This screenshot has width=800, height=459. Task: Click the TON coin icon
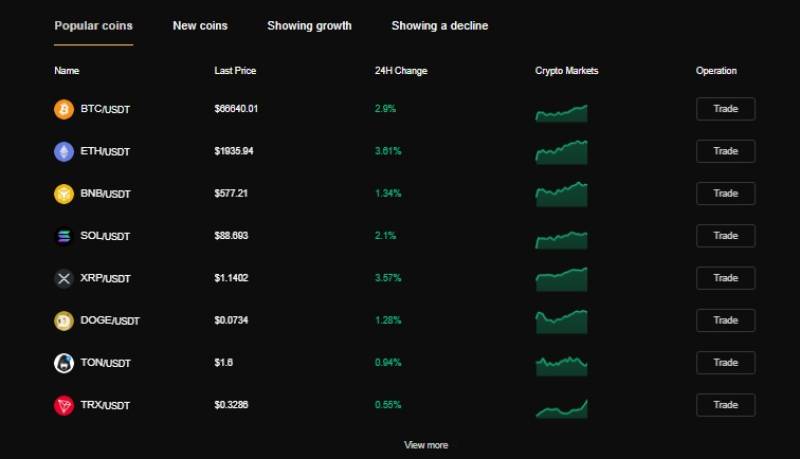[x=64, y=363]
